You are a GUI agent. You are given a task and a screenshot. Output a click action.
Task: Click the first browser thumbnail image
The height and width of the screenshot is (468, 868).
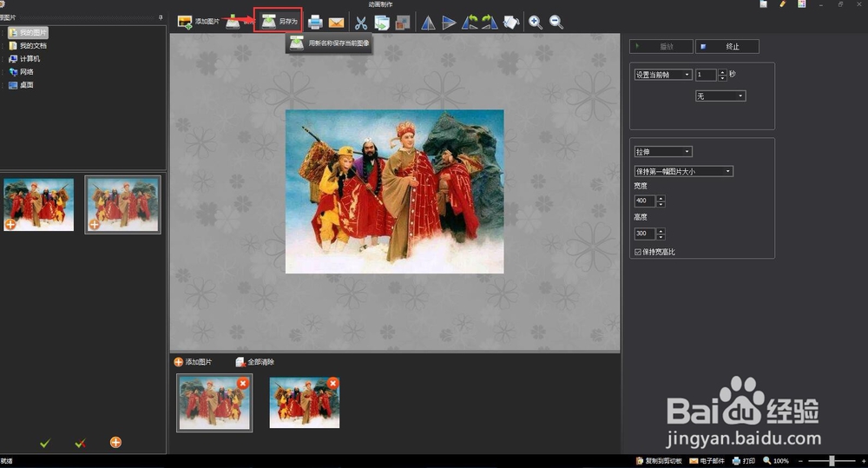point(39,204)
